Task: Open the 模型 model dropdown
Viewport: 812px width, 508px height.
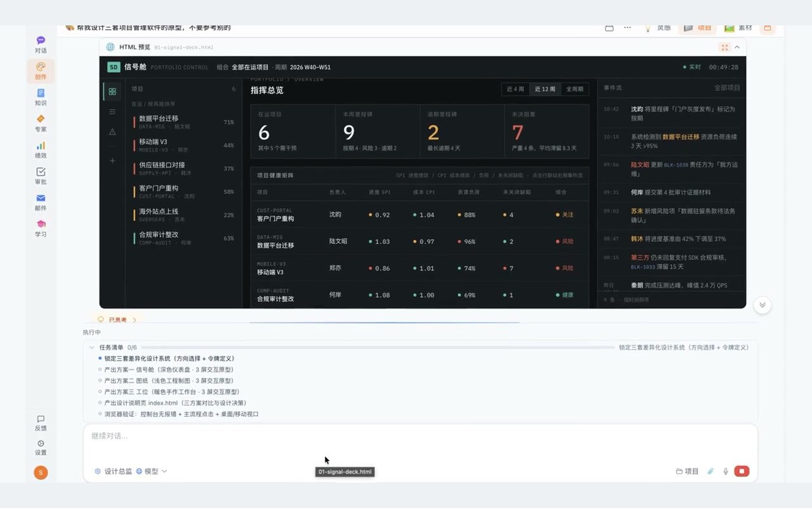Action: tap(152, 471)
